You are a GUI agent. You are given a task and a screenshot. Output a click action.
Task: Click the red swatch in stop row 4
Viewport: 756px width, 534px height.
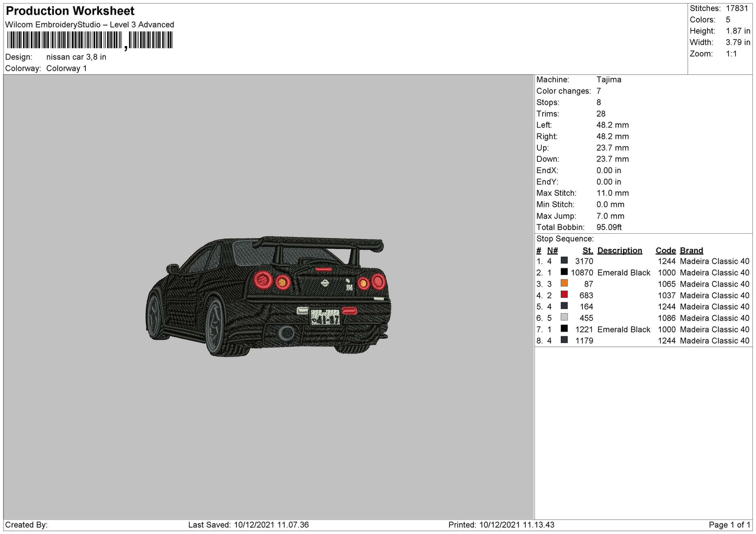[564, 295]
